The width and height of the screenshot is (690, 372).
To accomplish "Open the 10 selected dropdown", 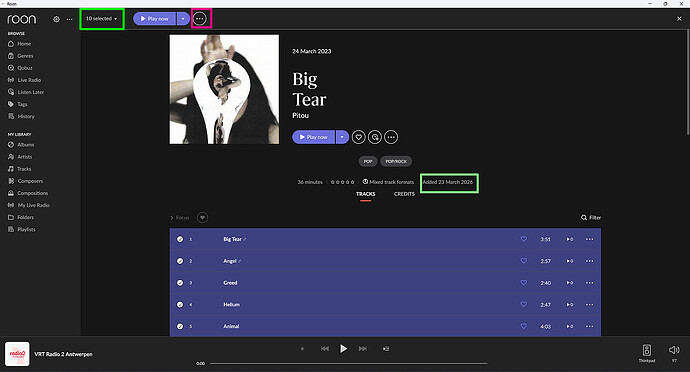I will pyautogui.click(x=102, y=18).
